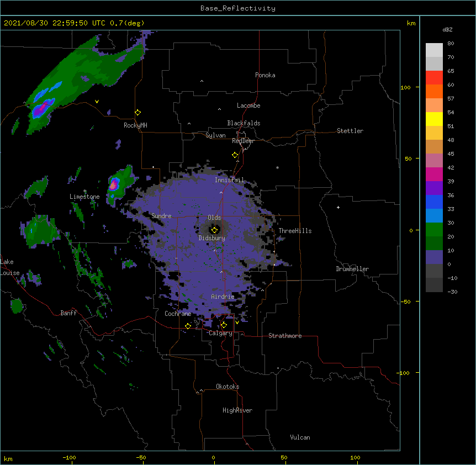The width and height of the screenshot is (476, 465).
Task: Click the Okotoks label
Action: click(228, 387)
